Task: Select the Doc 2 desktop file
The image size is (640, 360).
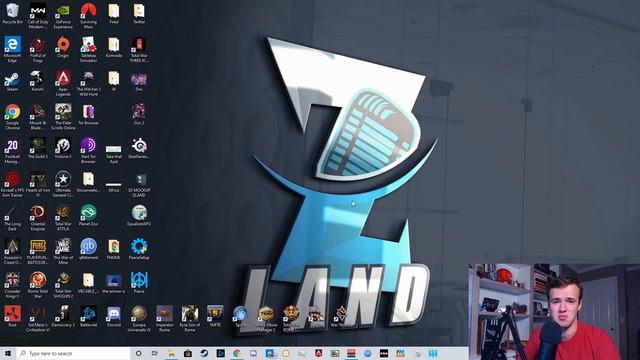Action: [139, 115]
